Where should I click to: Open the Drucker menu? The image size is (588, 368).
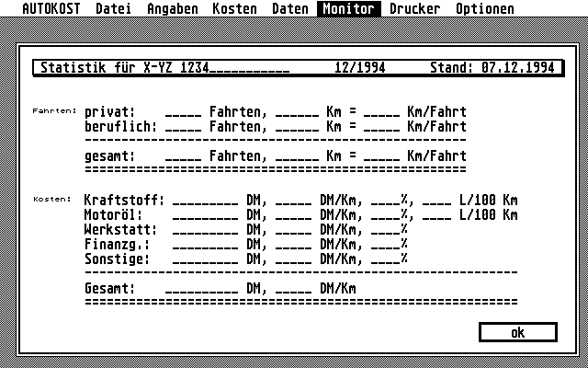pos(414,8)
